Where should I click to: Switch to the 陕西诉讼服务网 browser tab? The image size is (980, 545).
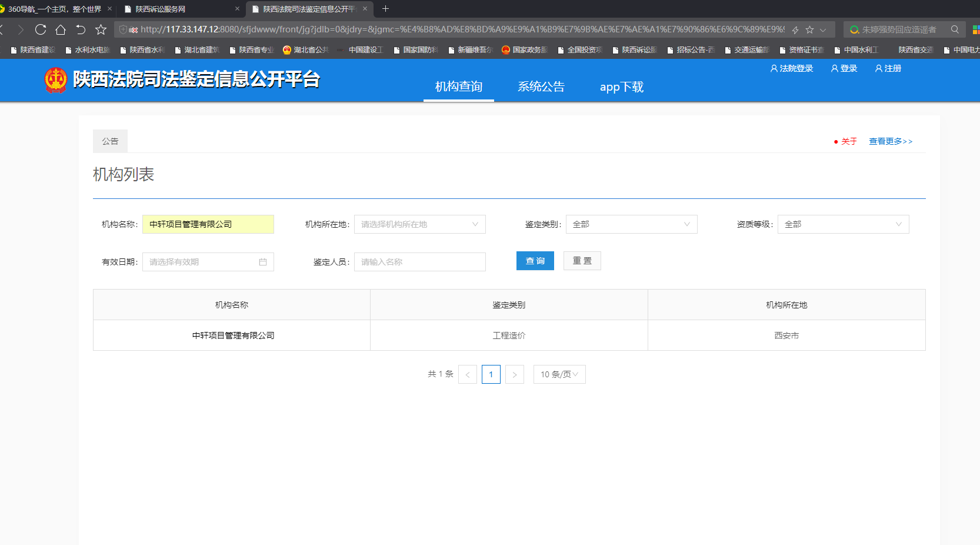tap(176, 9)
